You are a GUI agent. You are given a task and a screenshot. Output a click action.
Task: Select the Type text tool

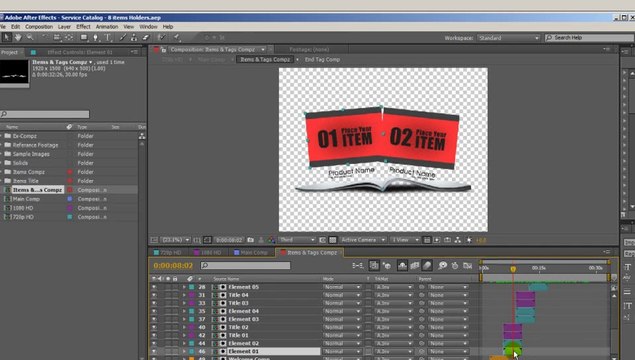(108, 37)
